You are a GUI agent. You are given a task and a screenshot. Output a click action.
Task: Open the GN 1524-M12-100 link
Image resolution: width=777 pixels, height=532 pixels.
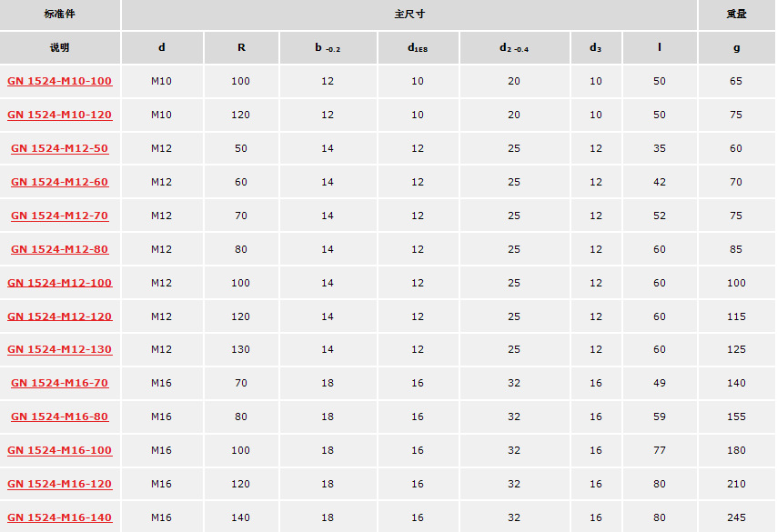pyautogui.click(x=59, y=284)
